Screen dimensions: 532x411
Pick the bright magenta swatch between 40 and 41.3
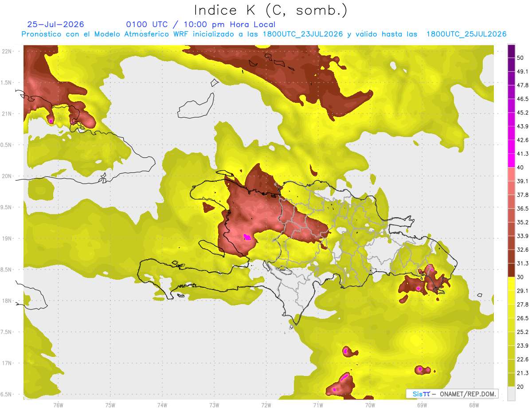511,160
